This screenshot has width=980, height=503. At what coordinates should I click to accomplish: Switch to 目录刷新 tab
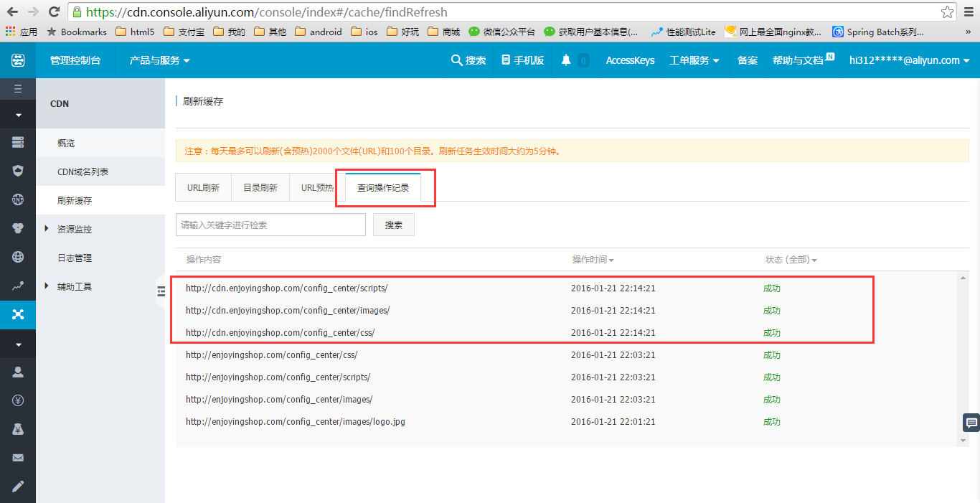tap(260, 188)
